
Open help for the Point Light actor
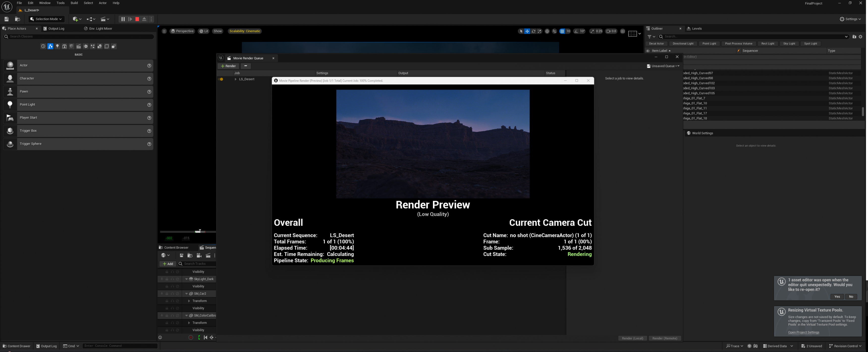click(149, 105)
